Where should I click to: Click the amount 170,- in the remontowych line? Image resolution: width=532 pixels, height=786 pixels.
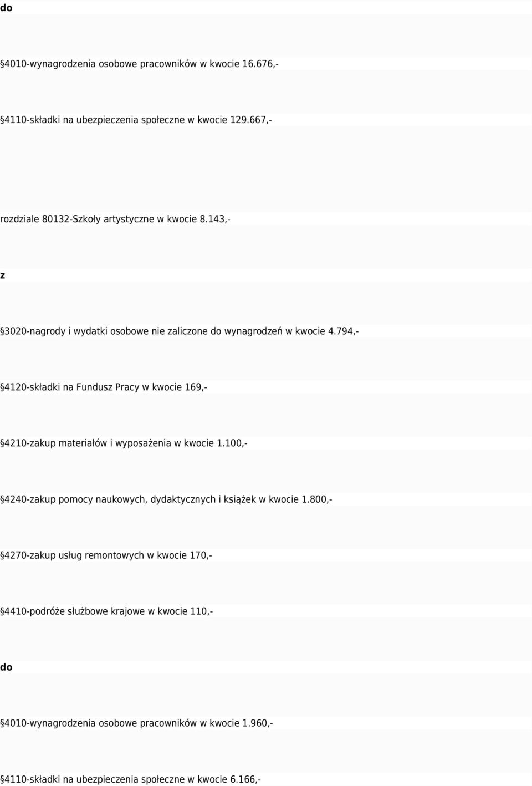coord(201,555)
